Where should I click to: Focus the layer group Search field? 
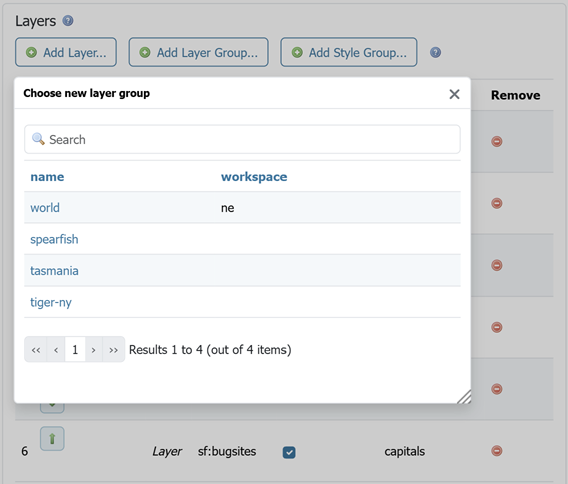(242, 139)
